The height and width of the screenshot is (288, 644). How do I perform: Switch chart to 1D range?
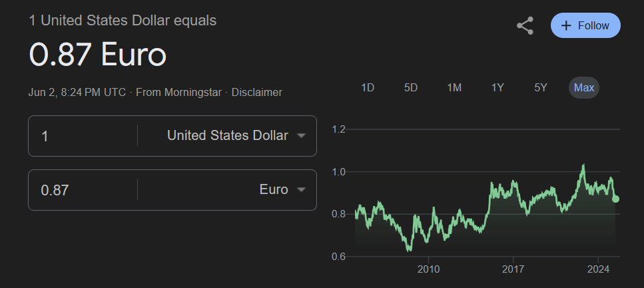pyautogui.click(x=368, y=87)
